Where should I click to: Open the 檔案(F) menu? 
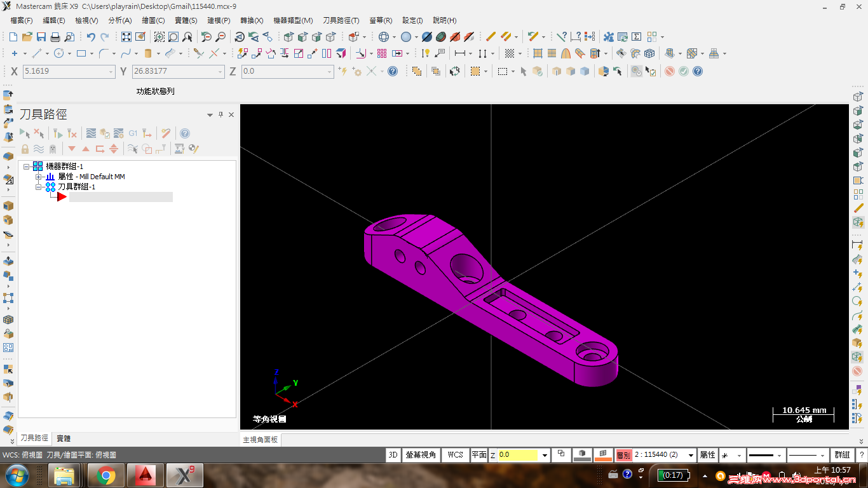22,20
